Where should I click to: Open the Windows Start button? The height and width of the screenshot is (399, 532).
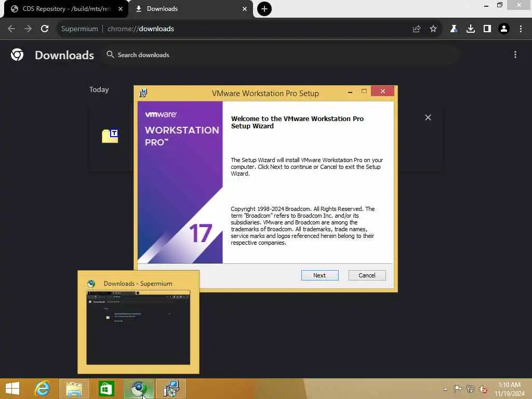(12, 389)
